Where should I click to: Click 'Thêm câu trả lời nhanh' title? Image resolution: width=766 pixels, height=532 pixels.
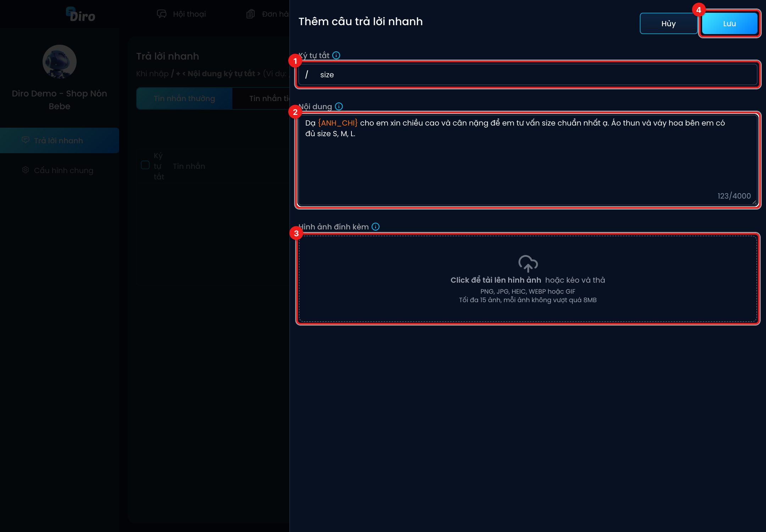click(x=361, y=21)
